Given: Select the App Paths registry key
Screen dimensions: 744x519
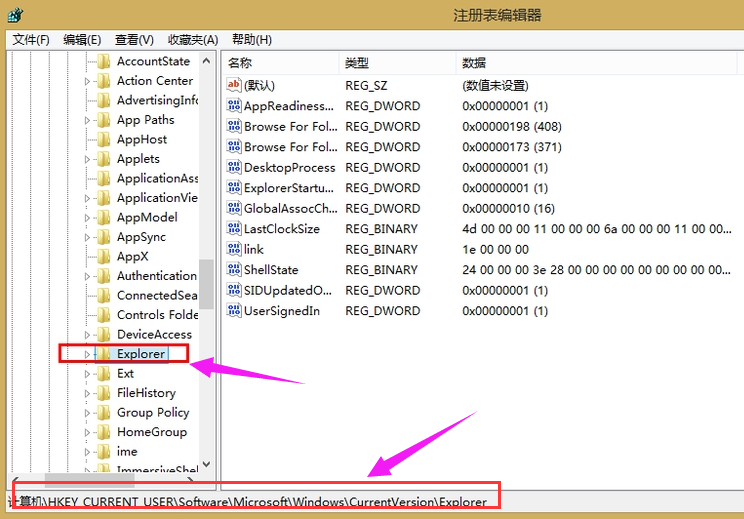Looking at the screenshot, I should tap(145, 120).
